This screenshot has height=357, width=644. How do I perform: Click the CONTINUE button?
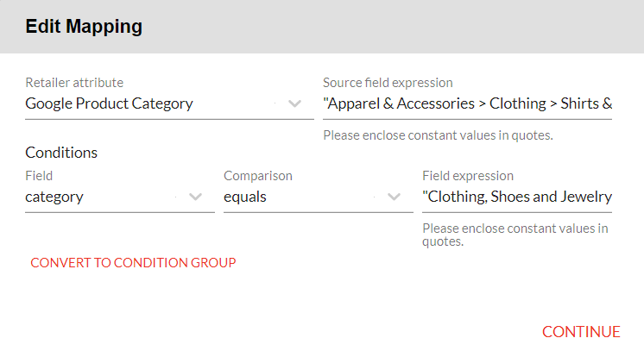coord(581,332)
